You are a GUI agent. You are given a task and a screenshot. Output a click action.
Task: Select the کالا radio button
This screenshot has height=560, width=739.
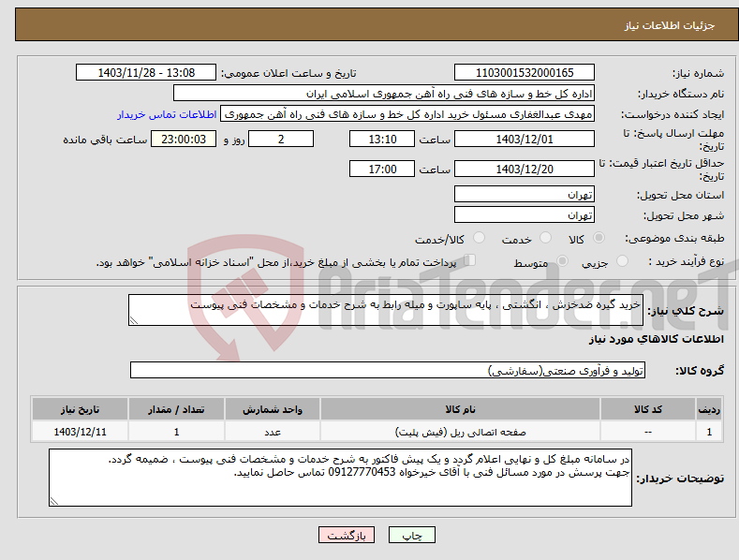click(599, 238)
